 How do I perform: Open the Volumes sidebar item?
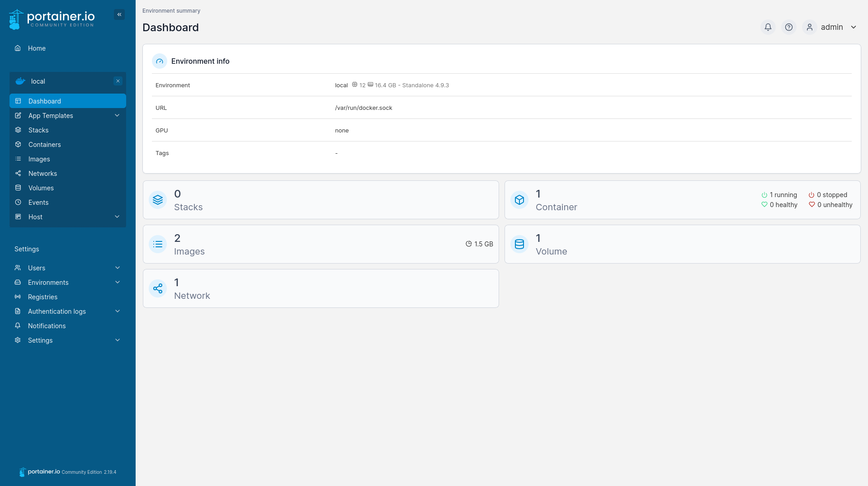[x=41, y=188]
